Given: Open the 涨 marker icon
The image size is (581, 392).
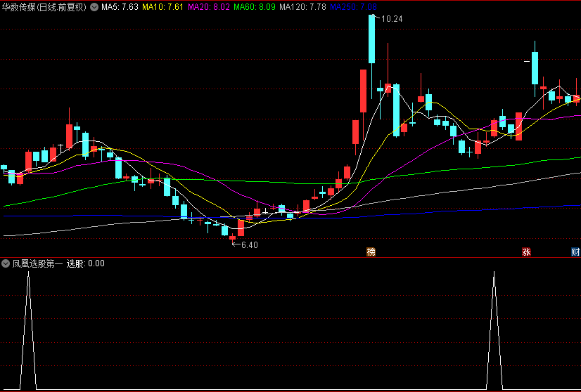Looking at the screenshot, I should [x=526, y=252].
